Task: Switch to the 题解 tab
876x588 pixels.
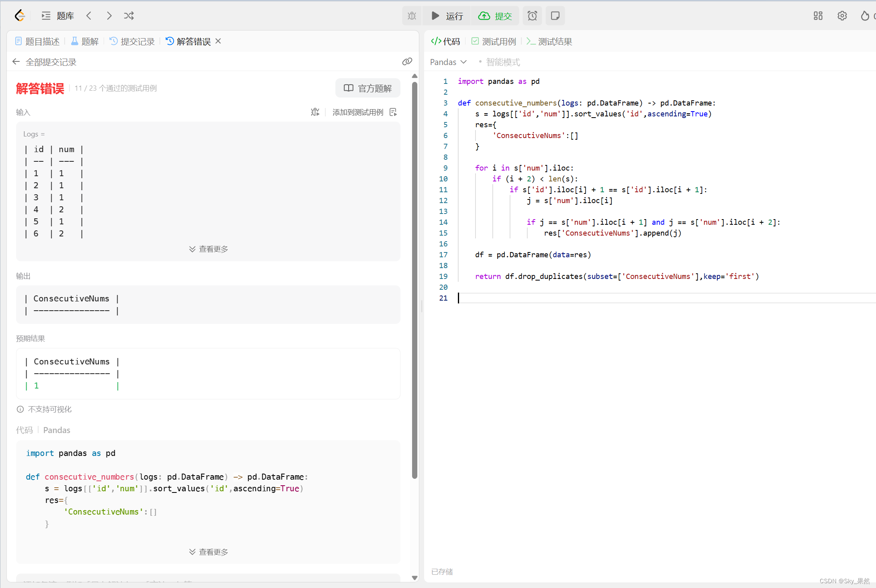Action: 85,41
